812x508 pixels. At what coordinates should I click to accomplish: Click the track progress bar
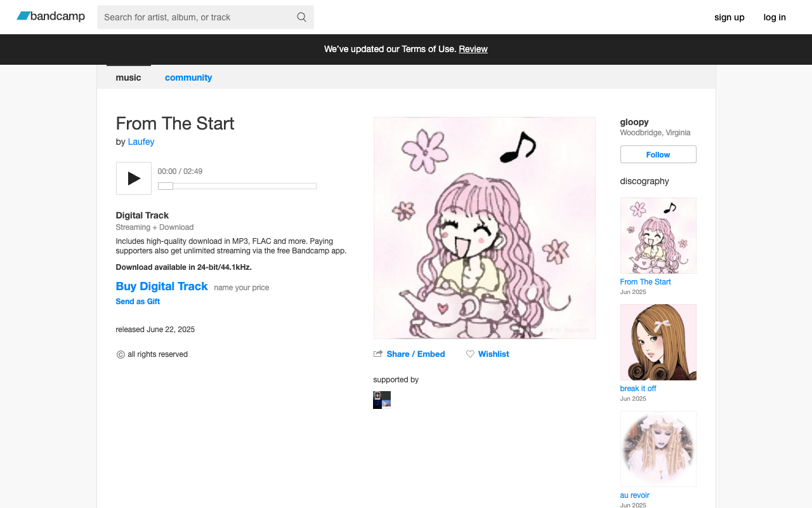pos(237,186)
